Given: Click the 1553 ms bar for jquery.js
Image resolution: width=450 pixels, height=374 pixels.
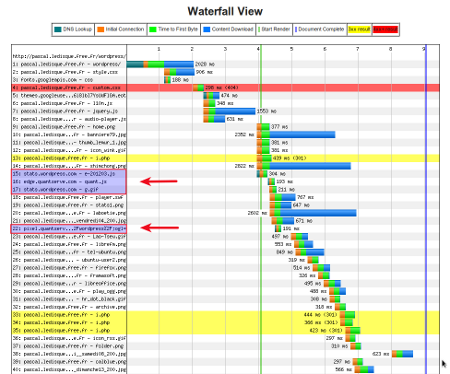Looking at the screenshot, I should pyautogui.click(x=229, y=111).
